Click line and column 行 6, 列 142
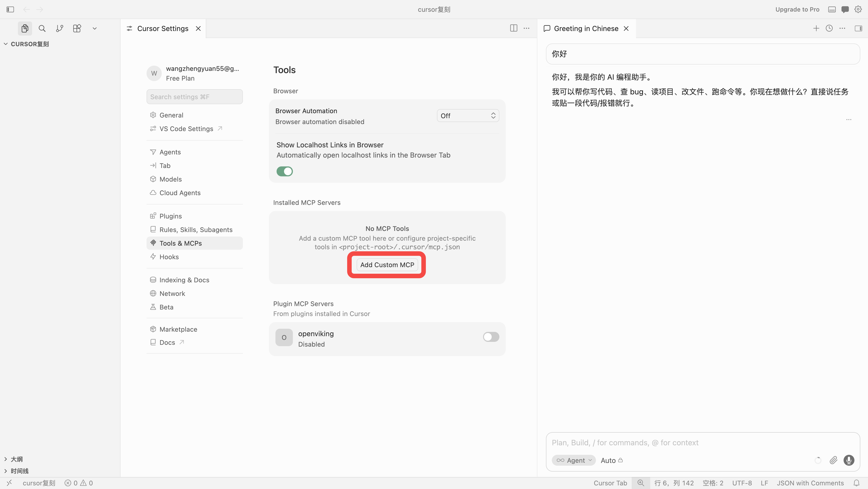Image resolution: width=868 pixels, height=489 pixels. [674, 483]
